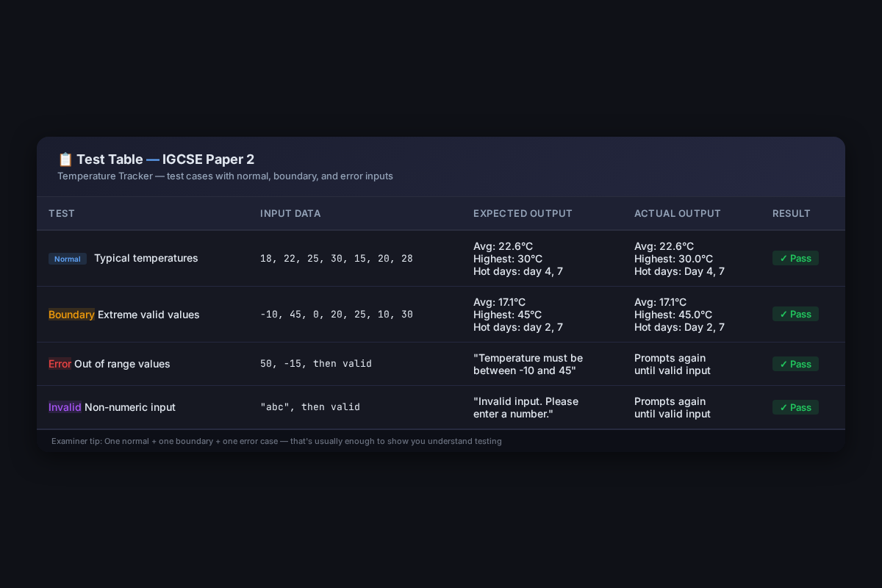The image size is (882, 588).
Task: Click 'Out of range values' test name
Action: (x=122, y=365)
